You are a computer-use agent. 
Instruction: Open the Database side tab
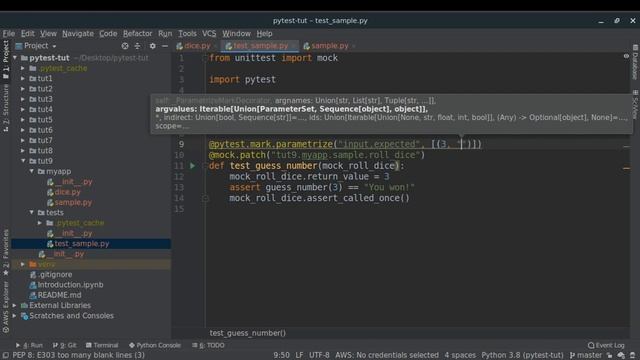point(635,62)
